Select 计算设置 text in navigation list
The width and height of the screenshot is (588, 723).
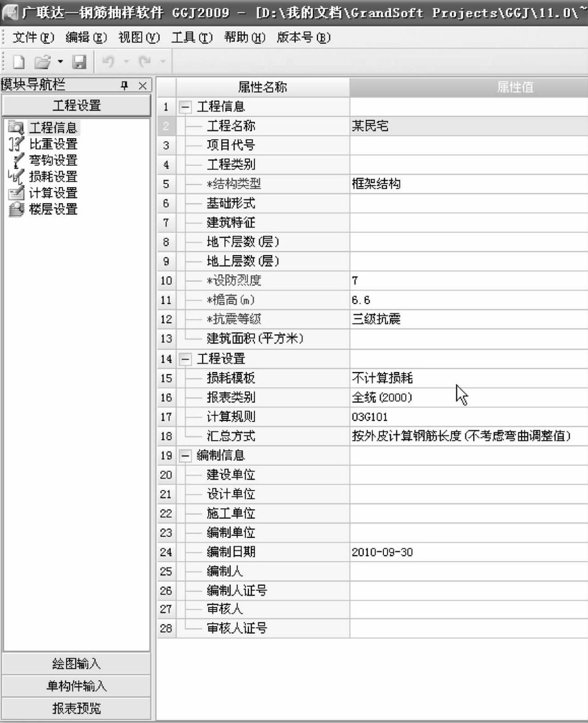[53, 193]
